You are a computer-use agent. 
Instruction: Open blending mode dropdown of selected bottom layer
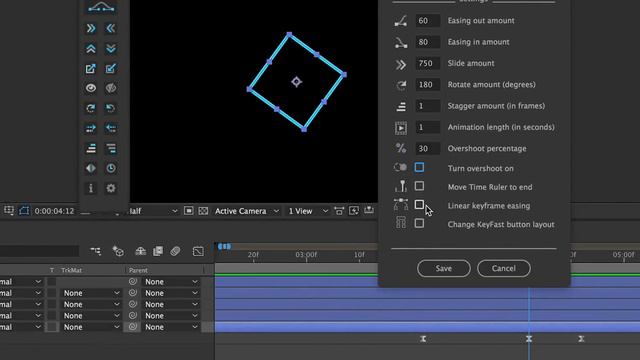click(21, 327)
